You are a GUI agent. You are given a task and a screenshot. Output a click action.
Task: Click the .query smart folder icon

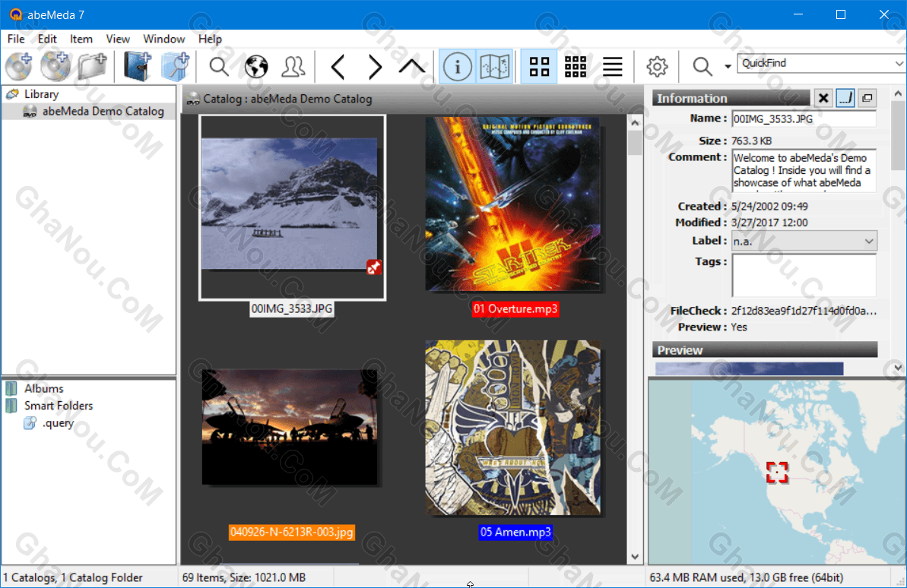30,423
